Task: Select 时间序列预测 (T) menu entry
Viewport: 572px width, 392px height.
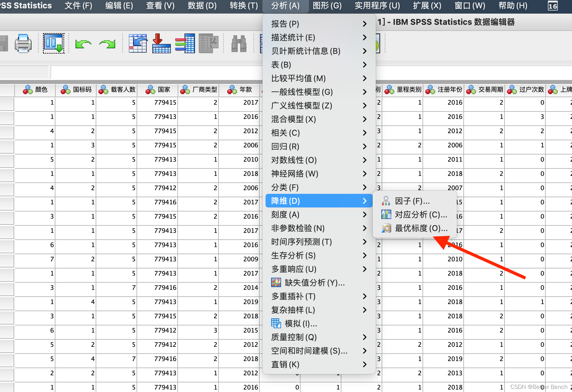Action: coord(318,242)
